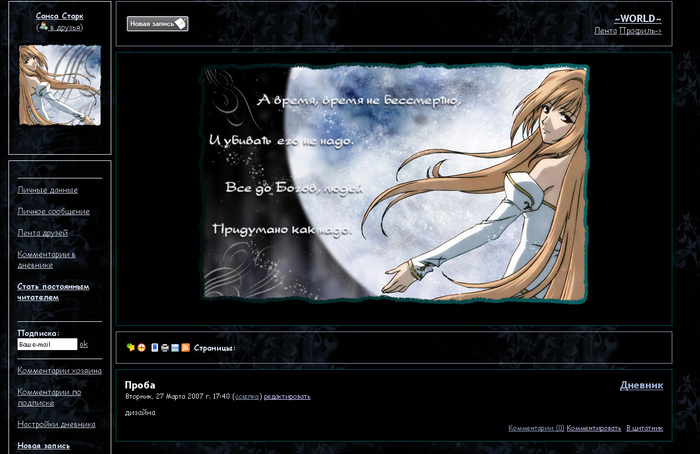Click the post's 'ссылка' permalink

[x=247, y=396]
